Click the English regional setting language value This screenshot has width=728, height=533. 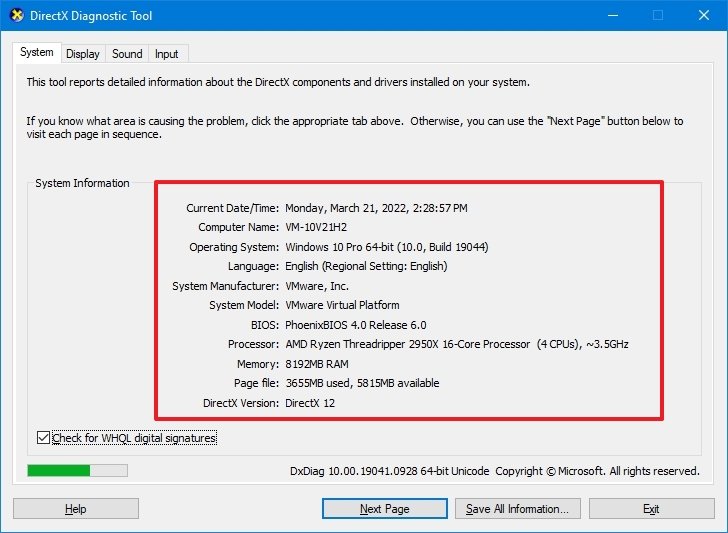pos(366,266)
